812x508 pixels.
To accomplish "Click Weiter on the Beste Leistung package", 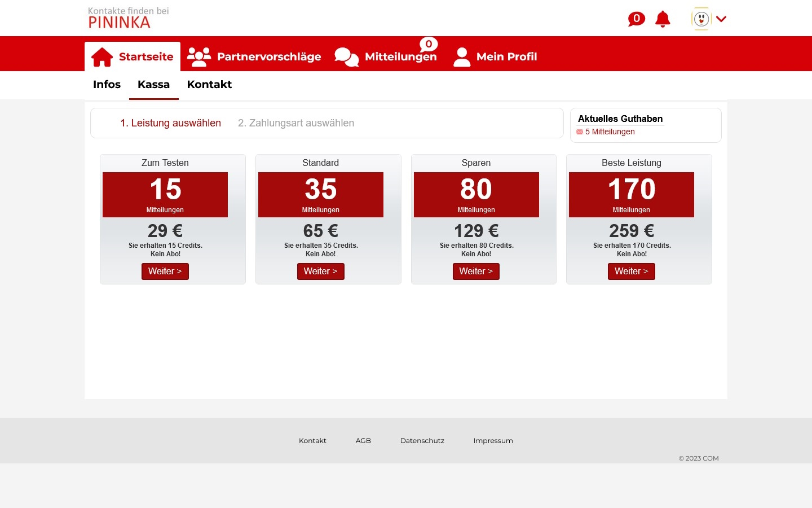I will point(631,271).
